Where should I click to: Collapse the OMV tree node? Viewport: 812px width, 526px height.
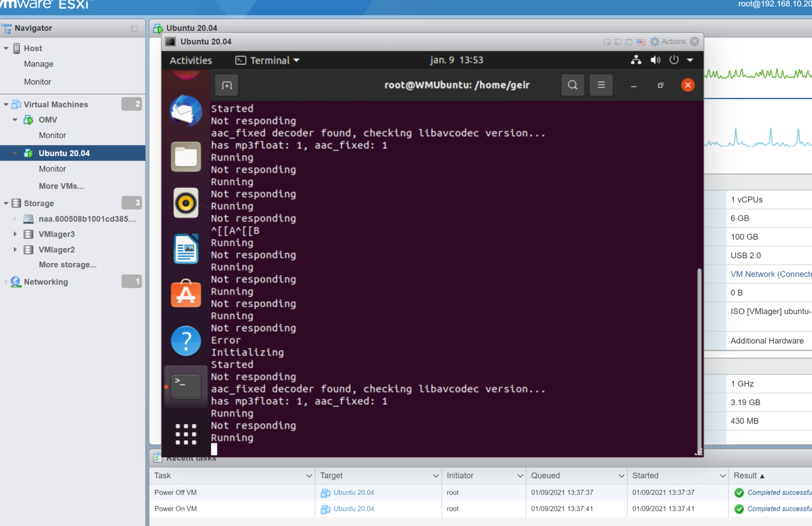point(15,120)
